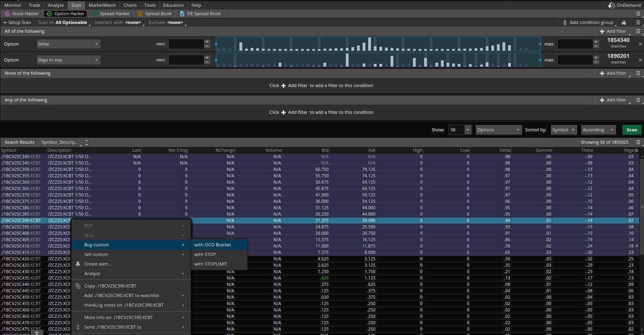Image resolution: width=644 pixels, height=335 pixels.
Task: Click the green Scan button
Action: 632,130
